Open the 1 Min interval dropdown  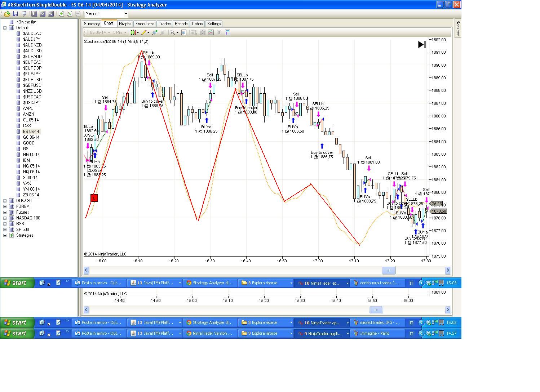tap(119, 32)
